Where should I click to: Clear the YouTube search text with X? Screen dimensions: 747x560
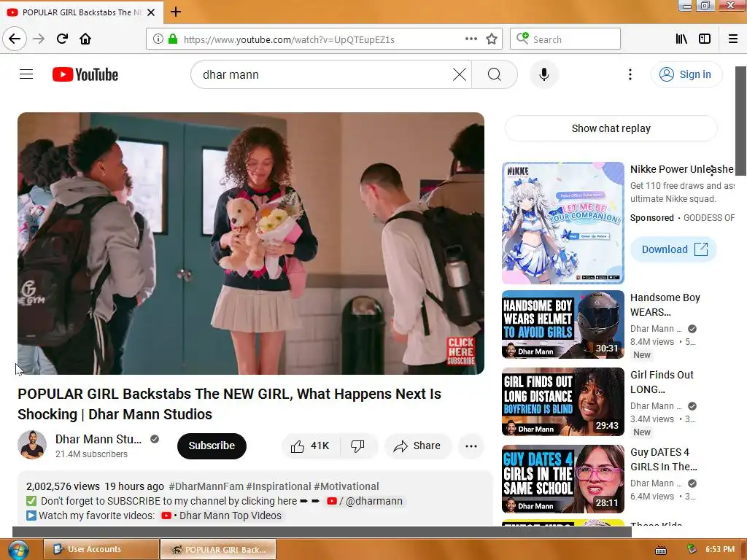(460, 75)
